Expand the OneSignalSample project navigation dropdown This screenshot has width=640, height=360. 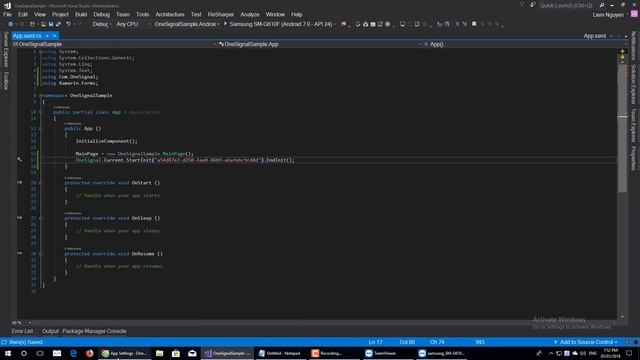click(114, 44)
